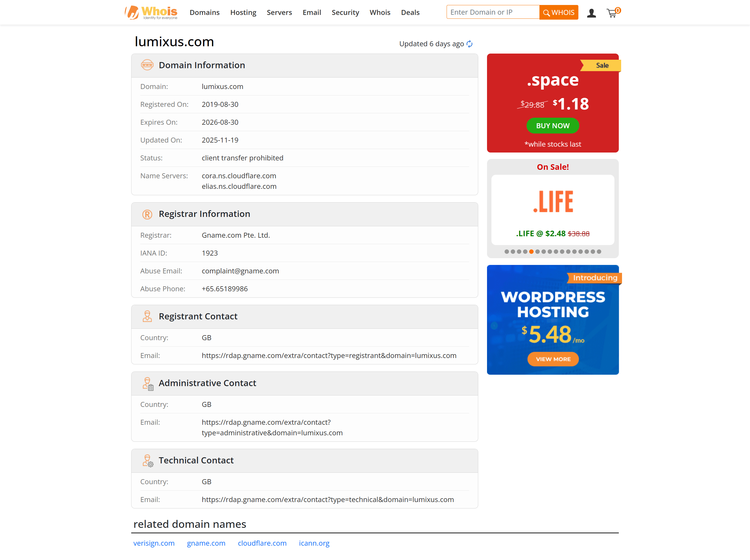750x560 pixels.
Task: Click the Whois logo in header
Action: pyautogui.click(x=151, y=13)
